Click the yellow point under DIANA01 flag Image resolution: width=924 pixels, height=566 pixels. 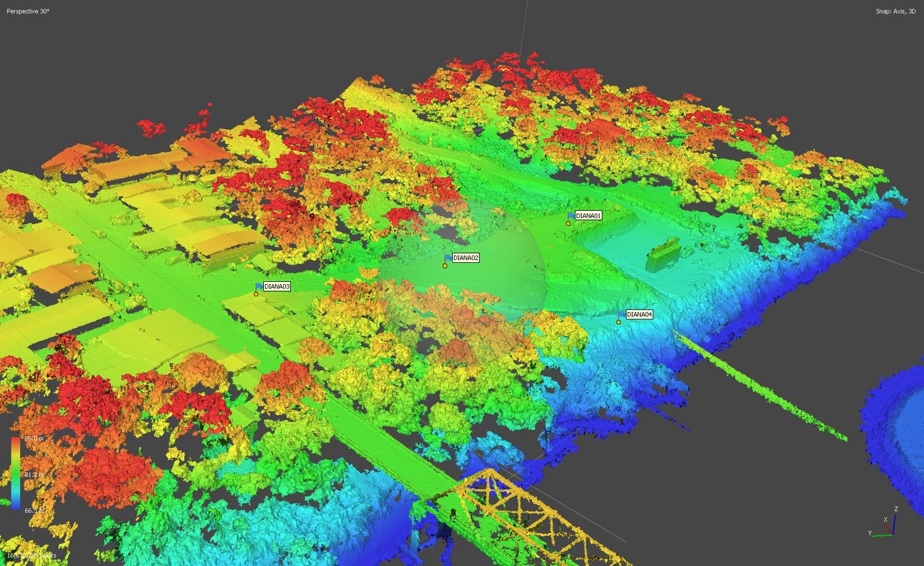[568, 224]
